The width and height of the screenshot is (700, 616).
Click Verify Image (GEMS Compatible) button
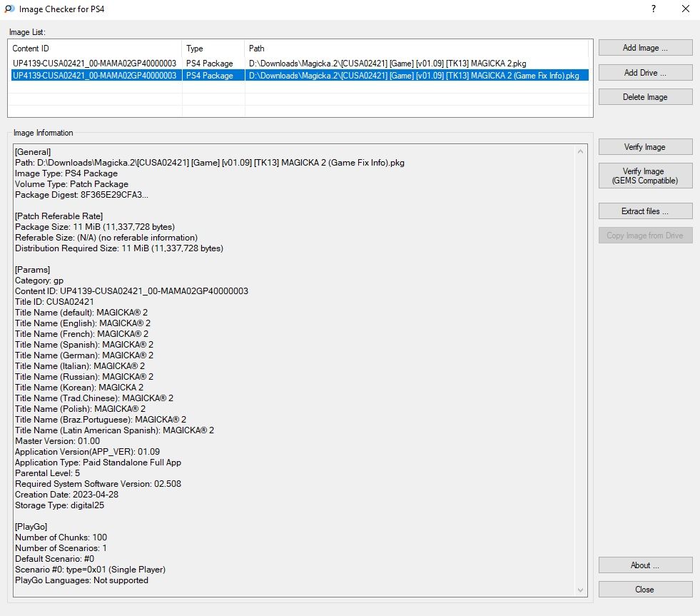(645, 176)
